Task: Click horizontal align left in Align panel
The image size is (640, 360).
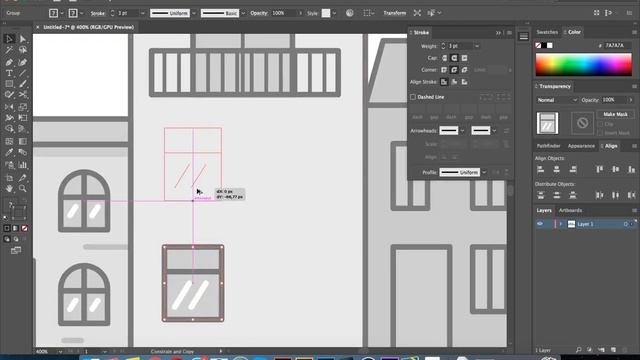Action: (541, 169)
